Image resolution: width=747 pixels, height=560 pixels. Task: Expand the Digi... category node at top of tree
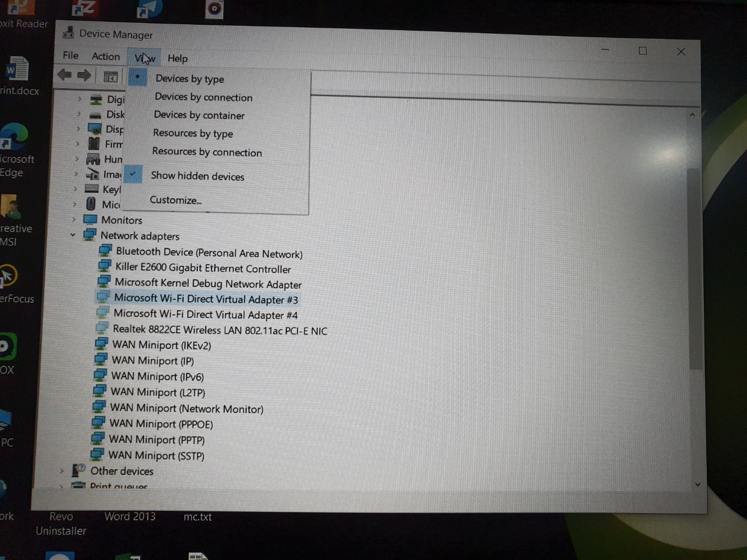point(80,99)
